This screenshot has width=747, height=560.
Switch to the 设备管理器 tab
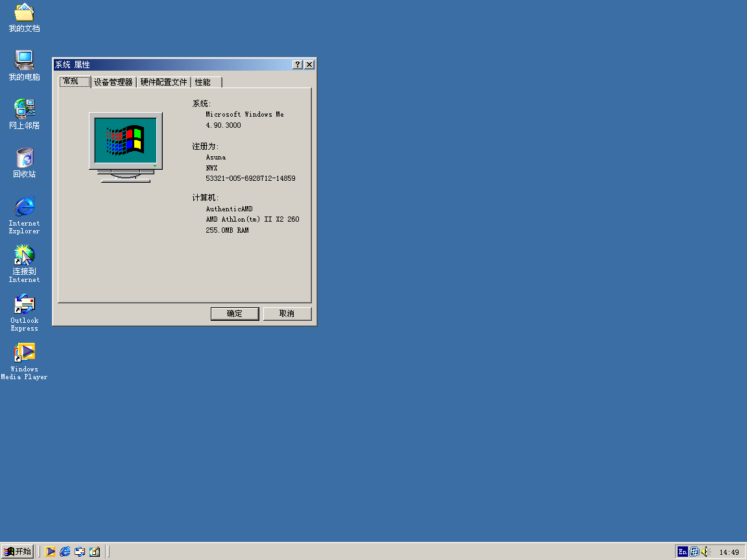(x=113, y=82)
